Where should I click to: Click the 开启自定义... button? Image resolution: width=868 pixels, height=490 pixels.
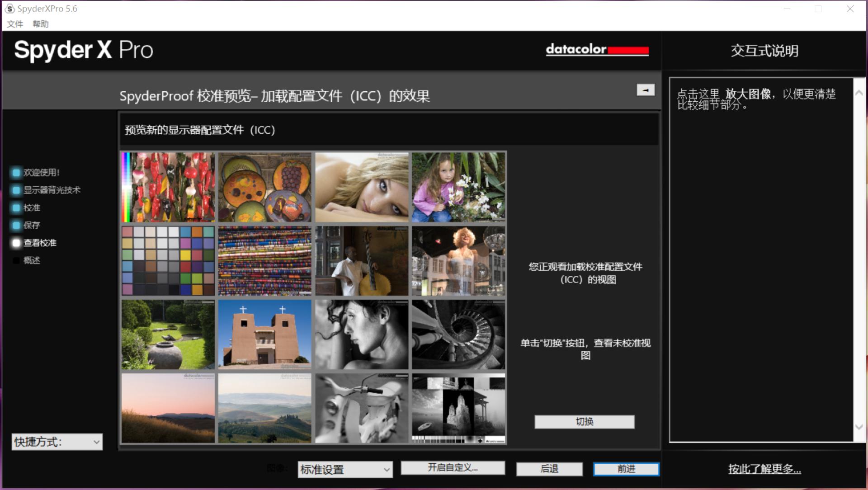coord(453,467)
